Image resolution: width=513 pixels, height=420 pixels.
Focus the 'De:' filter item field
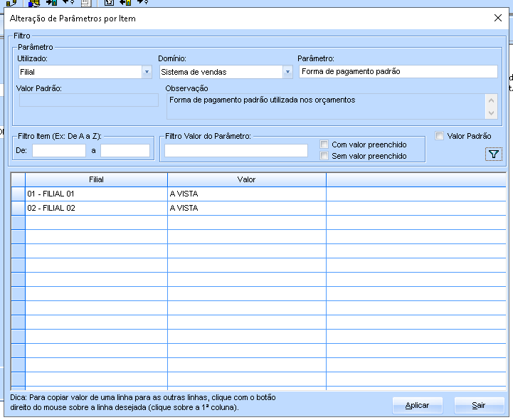pos(59,151)
